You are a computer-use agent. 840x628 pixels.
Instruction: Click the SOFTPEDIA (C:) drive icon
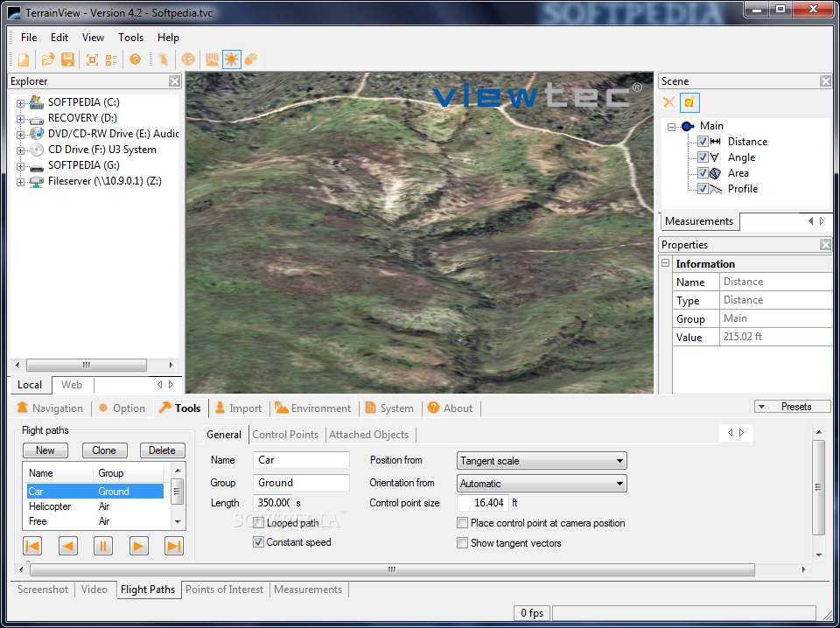[x=37, y=102]
